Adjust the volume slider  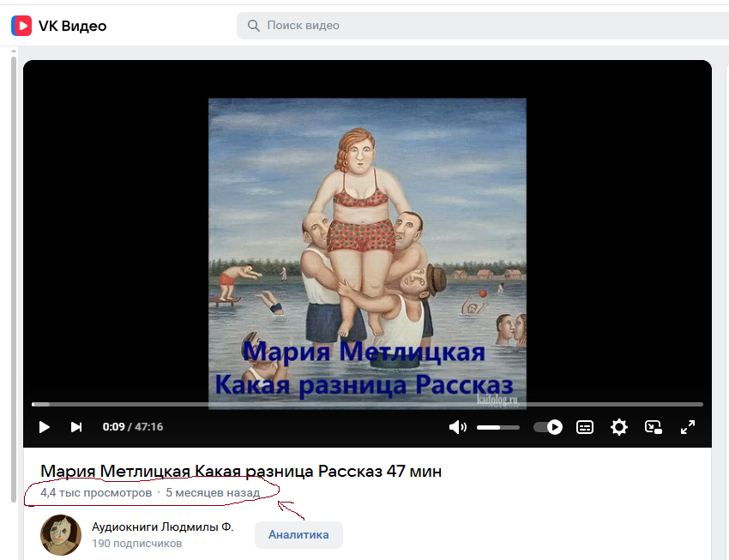click(x=497, y=426)
